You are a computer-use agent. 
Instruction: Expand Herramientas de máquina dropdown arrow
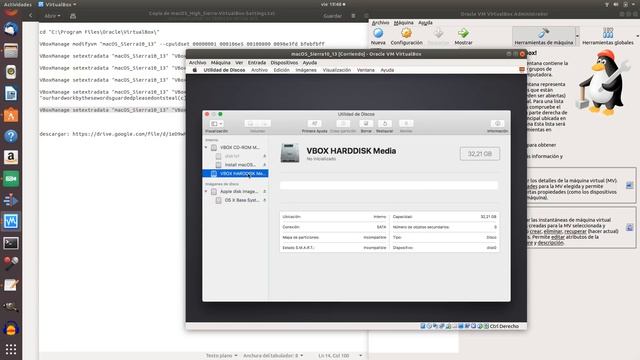click(577, 36)
